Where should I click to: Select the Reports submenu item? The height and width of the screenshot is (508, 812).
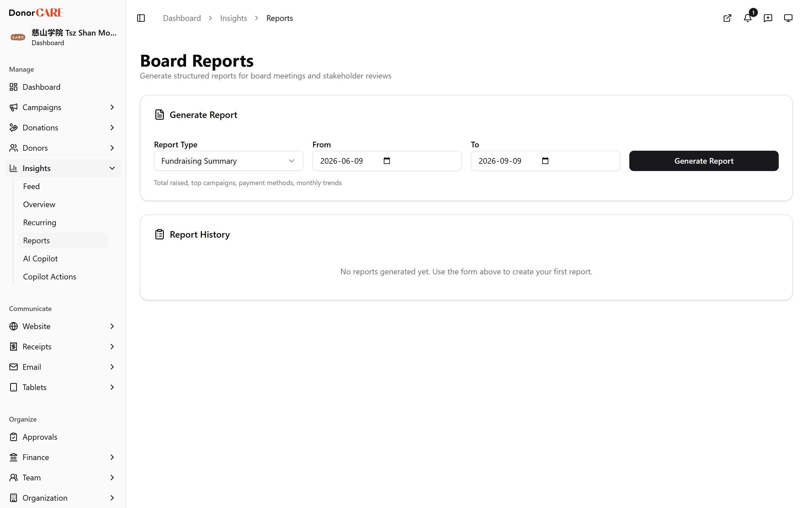click(x=63, y=240)
